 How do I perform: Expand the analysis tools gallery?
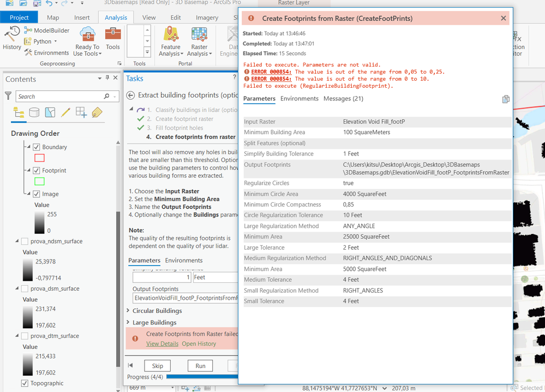147,52
